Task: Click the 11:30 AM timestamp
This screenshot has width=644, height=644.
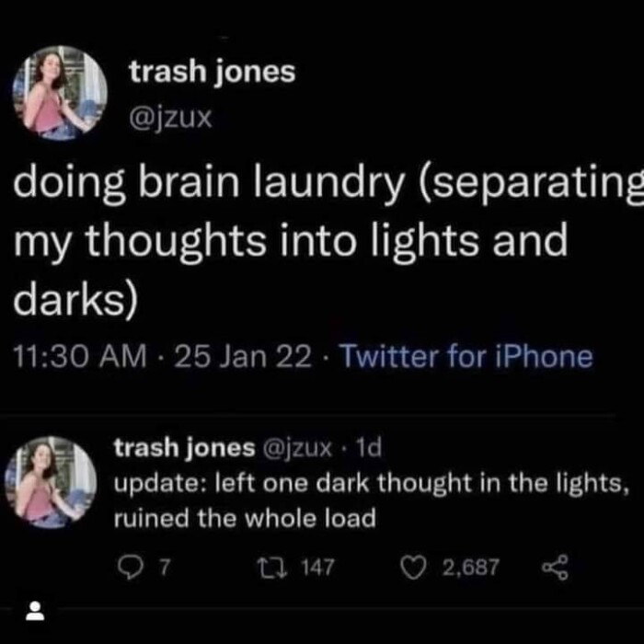Action: point(80,356)
